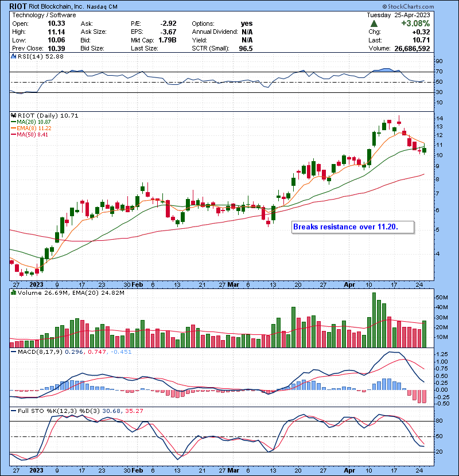Click the EPS value -3.67
Screen dimensions: 459x476
point(168,32)
